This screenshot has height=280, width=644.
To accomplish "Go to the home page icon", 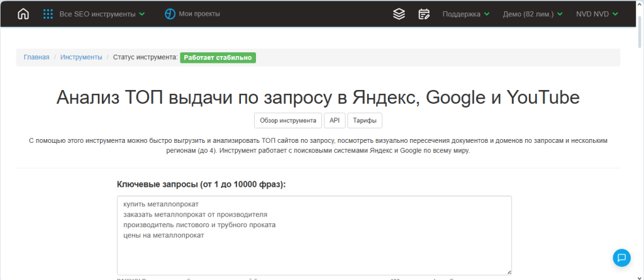I will point(23,14).
